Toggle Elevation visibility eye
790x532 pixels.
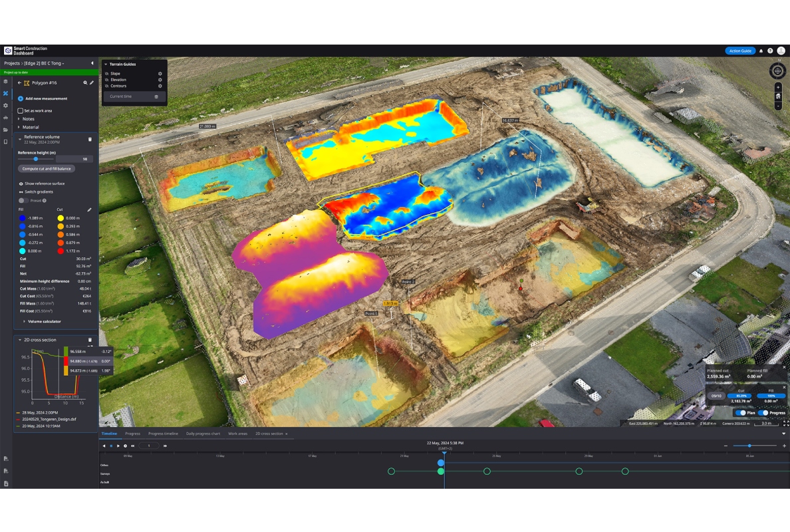[107, 80]
